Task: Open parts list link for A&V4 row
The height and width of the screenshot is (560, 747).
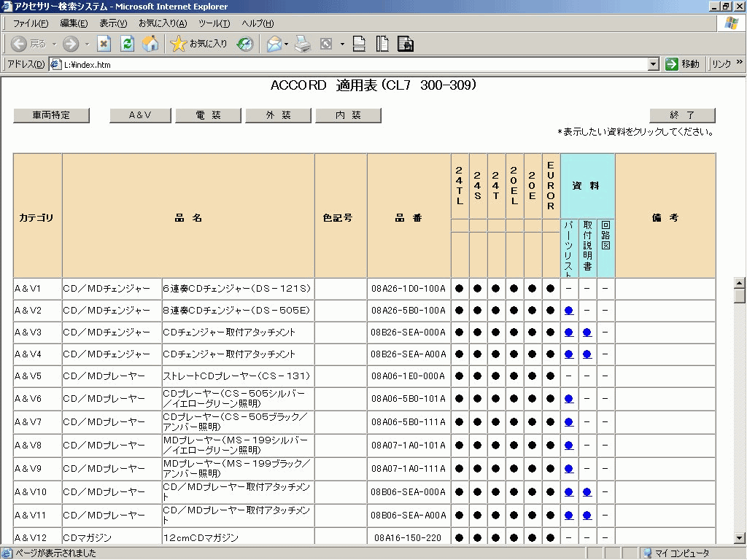Action: pyautogui.click(x=569, y=355)
